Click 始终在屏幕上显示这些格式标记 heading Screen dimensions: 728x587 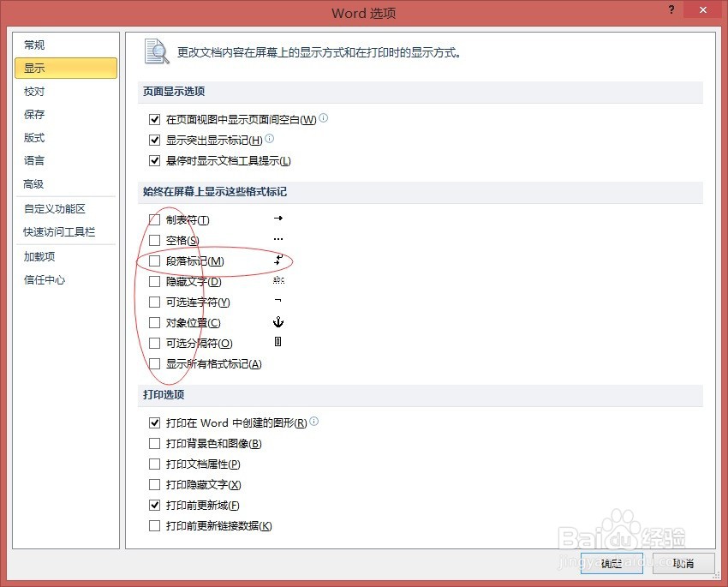pos(215,191)
